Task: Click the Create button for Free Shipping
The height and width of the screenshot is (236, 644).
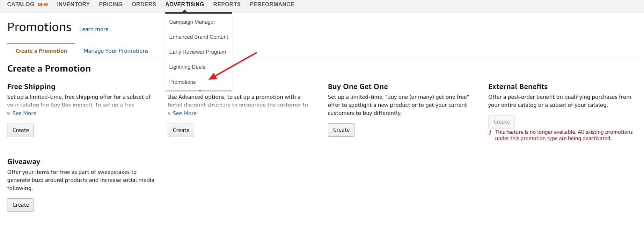Action: click(21, 130)
